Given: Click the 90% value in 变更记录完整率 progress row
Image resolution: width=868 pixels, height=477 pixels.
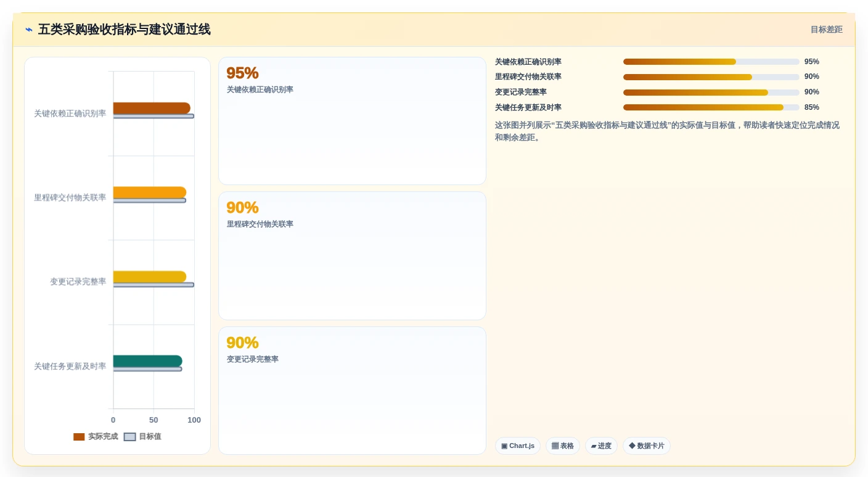Looking at the screenshot, I should coord(812,92).
